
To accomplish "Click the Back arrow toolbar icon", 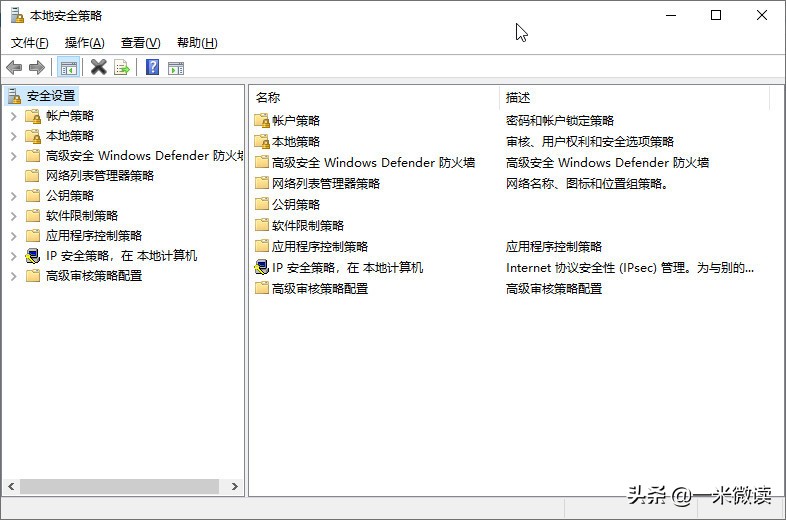I will pyautogui.click(x=14, y=67).
